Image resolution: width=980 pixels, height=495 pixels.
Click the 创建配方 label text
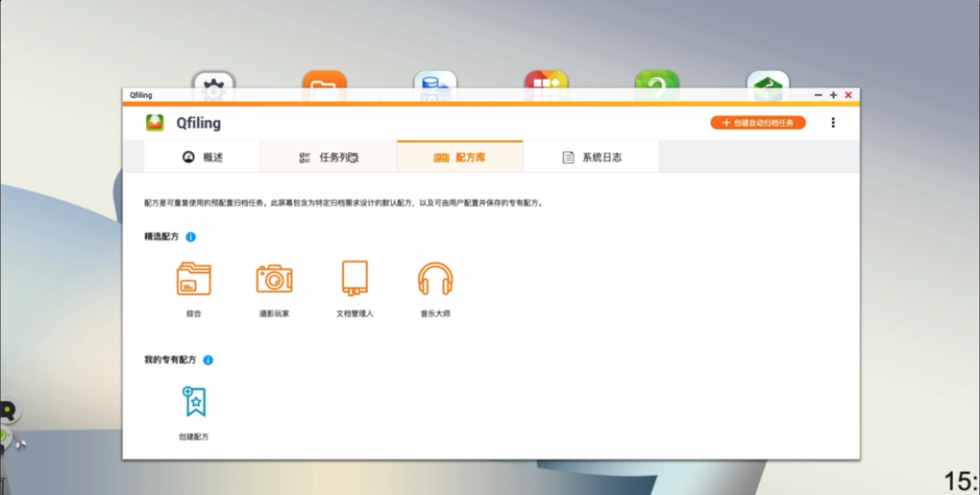pyautogui.click(x=194, y=437)
